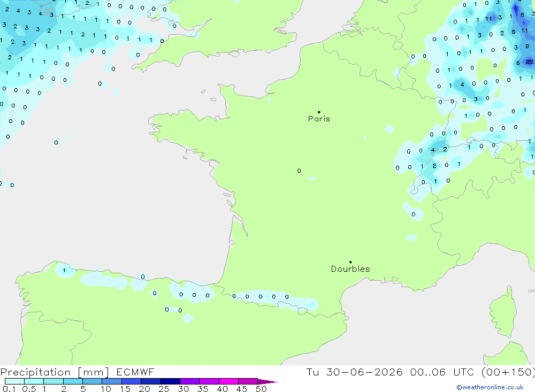Screen dimensions: 535x392
Task: Click the legend label '15'
Action: pos(125,389)
